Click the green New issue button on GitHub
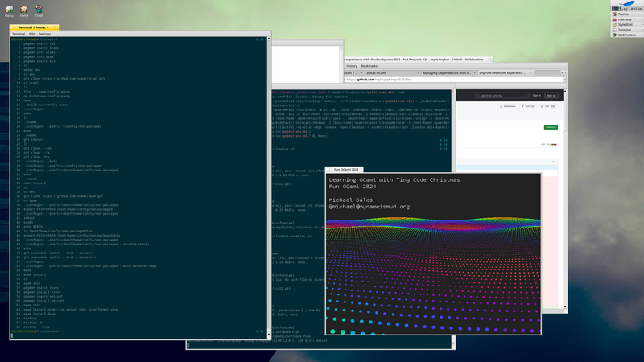Viewport: 644px width, 362px height. (x=551, y=127)
